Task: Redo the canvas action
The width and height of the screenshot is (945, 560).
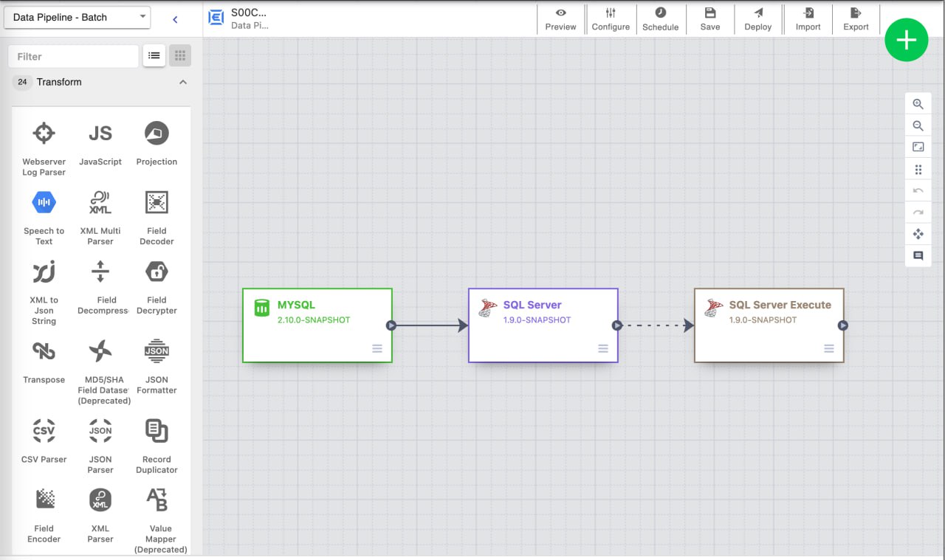Action: pyautogui.click(x=918, y=212)
